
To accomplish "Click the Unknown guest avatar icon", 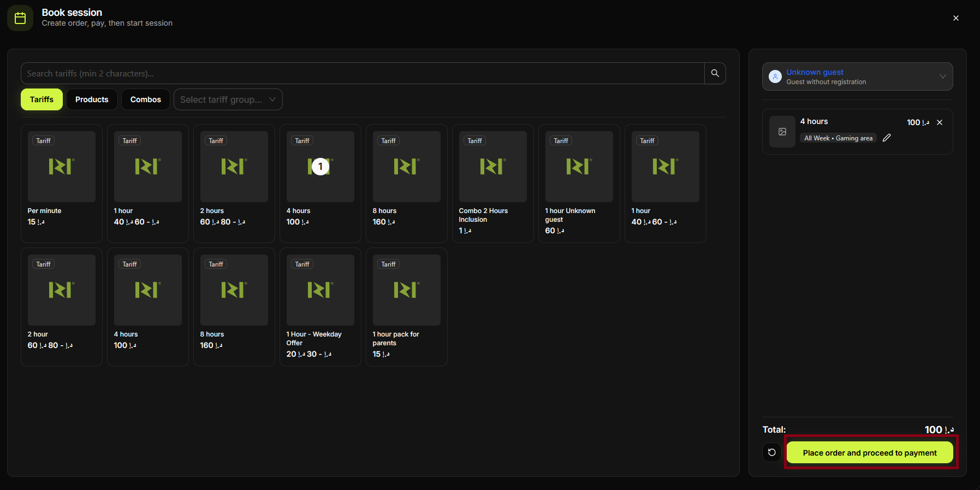I will (775, 76).
